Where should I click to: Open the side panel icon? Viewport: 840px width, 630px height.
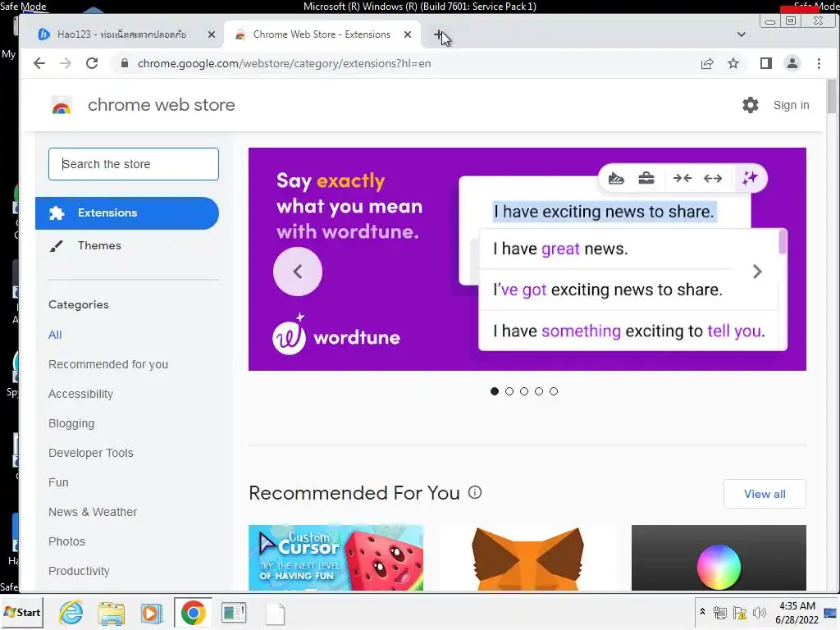(x=766, y=63)
